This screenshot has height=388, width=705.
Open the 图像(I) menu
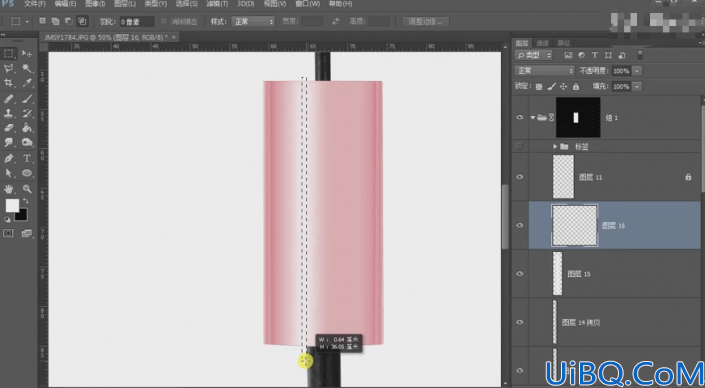[95, 4]
